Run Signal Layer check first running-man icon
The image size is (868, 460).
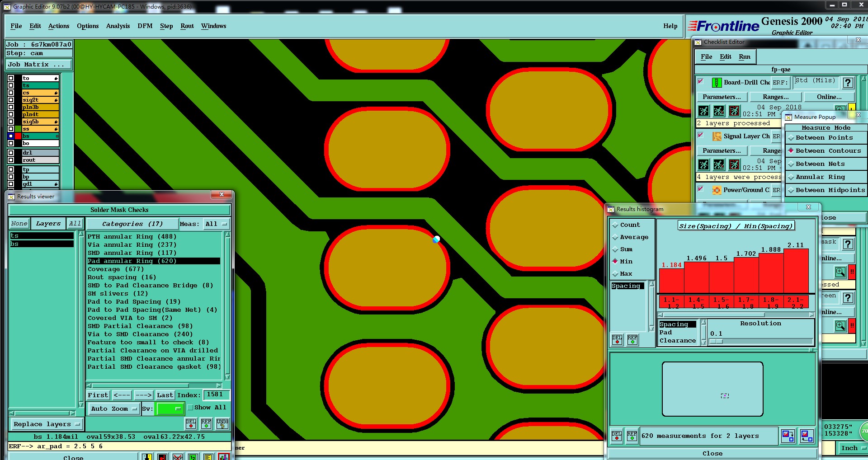pos(703,164)
